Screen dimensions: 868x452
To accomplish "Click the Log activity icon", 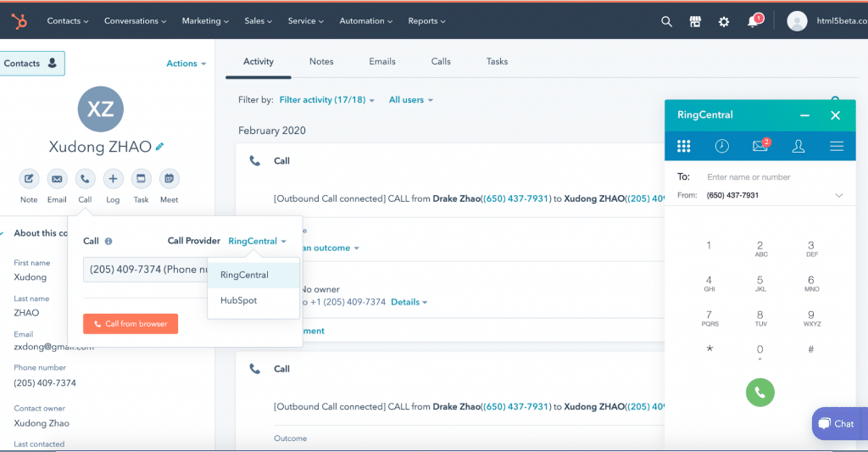I will pyautogui.click(x=113, y=179).
